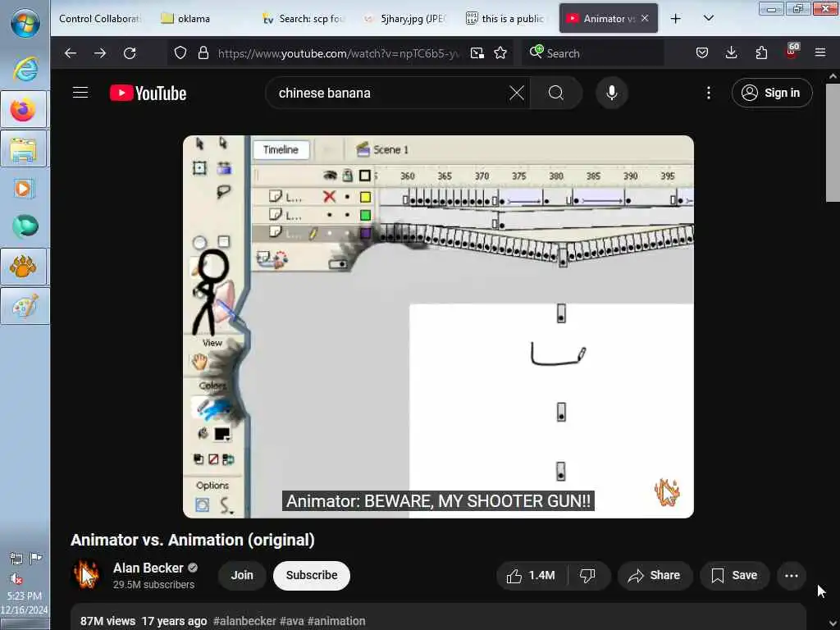840x630 pixels.
Task: Open the Windows Start menu orb
Action: point(25,24)
